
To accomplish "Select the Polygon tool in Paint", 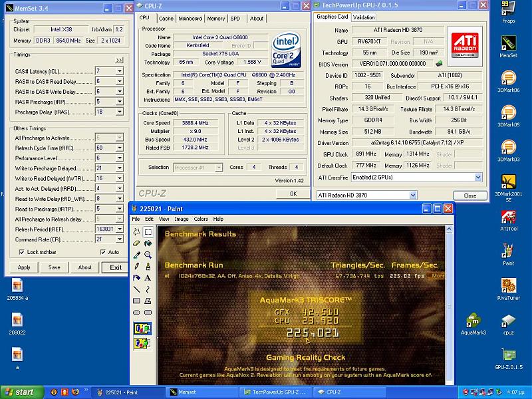I will 148,301.
